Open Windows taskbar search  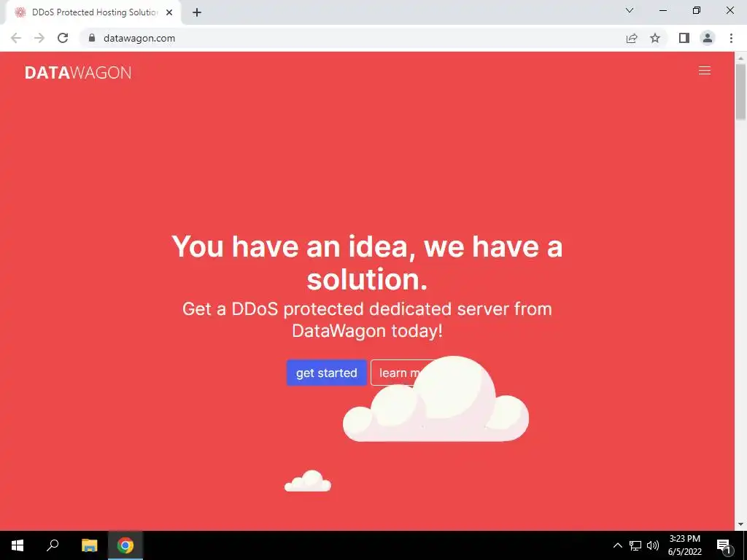[53, 545]
